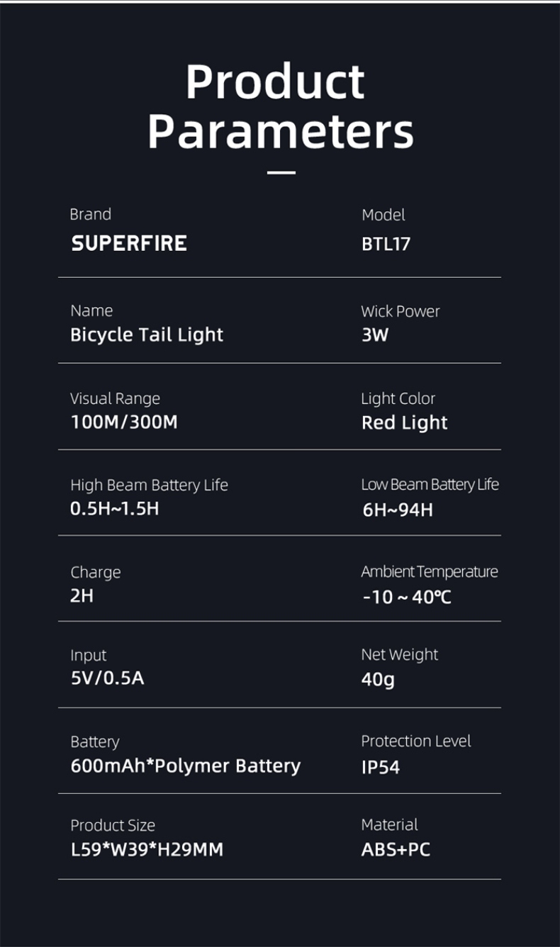
Task: Select the IP54 protection level value
Action: pos(381,767)
